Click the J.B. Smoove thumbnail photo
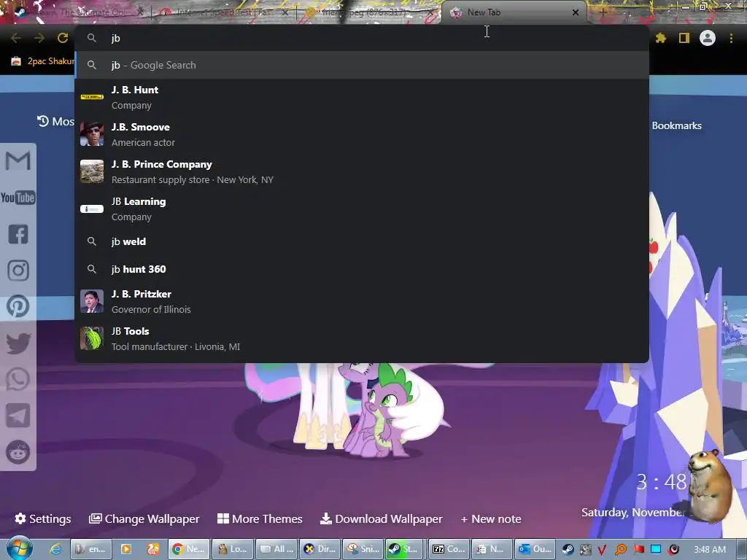This screenshot has height=560, width=747. (x=92, y=134)
